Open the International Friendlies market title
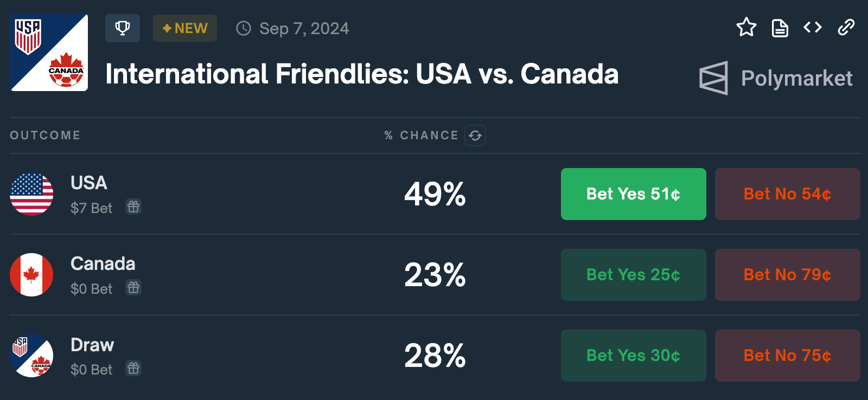 point(362,74)
